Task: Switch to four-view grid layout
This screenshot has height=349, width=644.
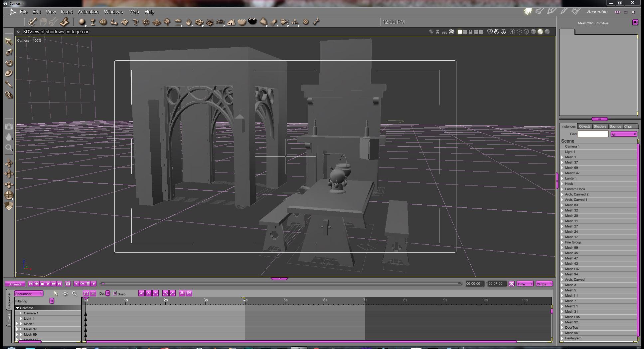Action: [476, 32]
